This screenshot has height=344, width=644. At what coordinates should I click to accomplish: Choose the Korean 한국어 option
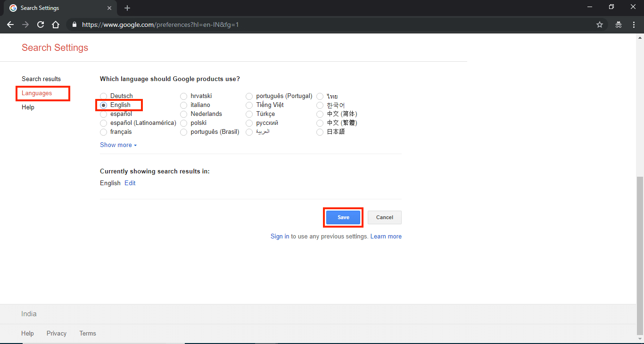[x=320, y=105]
